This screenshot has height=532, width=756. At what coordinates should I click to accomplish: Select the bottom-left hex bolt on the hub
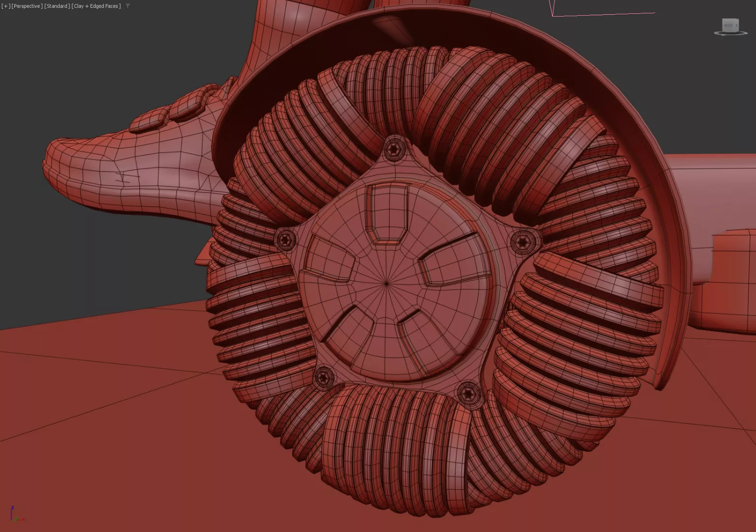click(323, 377)
